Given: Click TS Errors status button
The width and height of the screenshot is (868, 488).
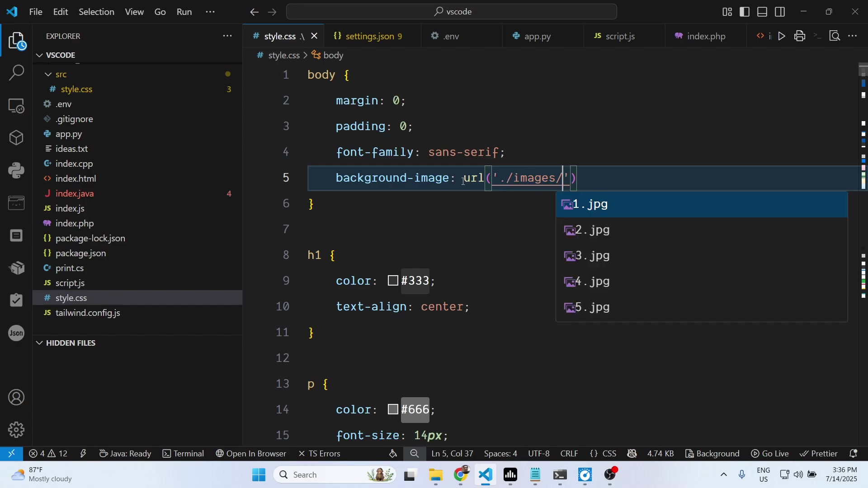Looking at the screenshot, I should [319, 454].
